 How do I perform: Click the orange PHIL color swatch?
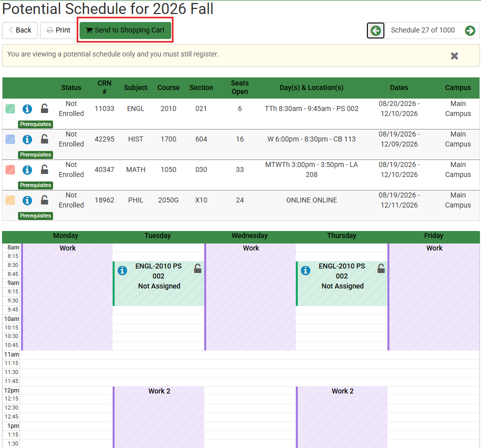(x=11, y=200)
